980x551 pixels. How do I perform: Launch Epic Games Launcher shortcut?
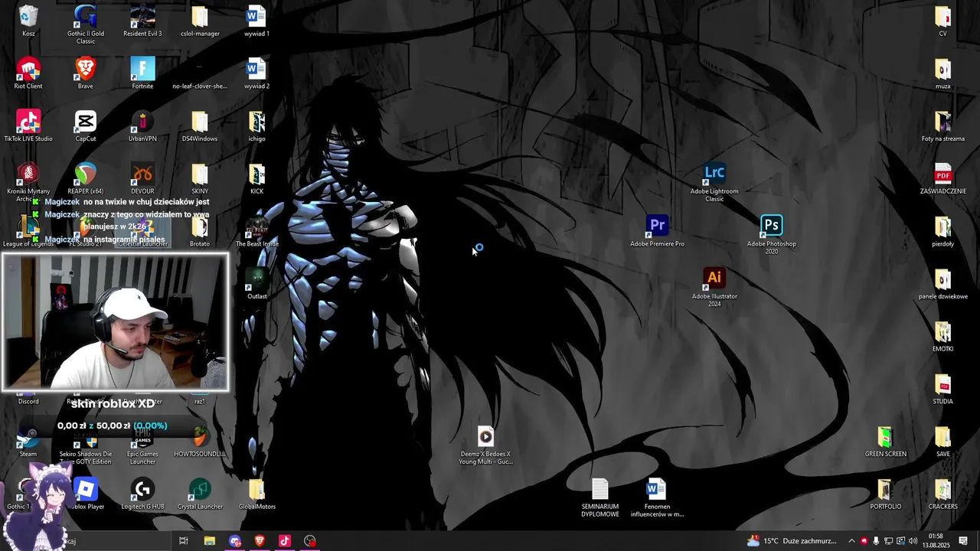142,445
